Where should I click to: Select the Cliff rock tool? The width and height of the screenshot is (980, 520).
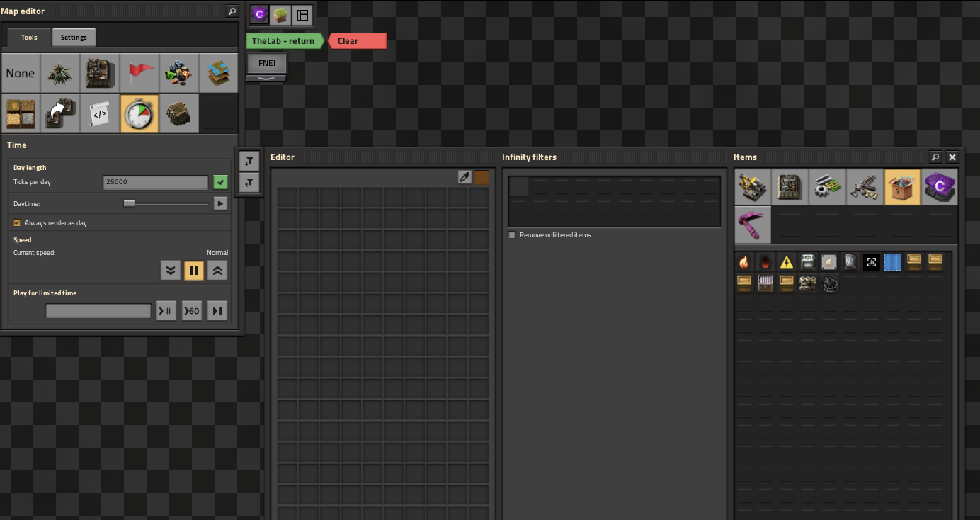(179, 113)
